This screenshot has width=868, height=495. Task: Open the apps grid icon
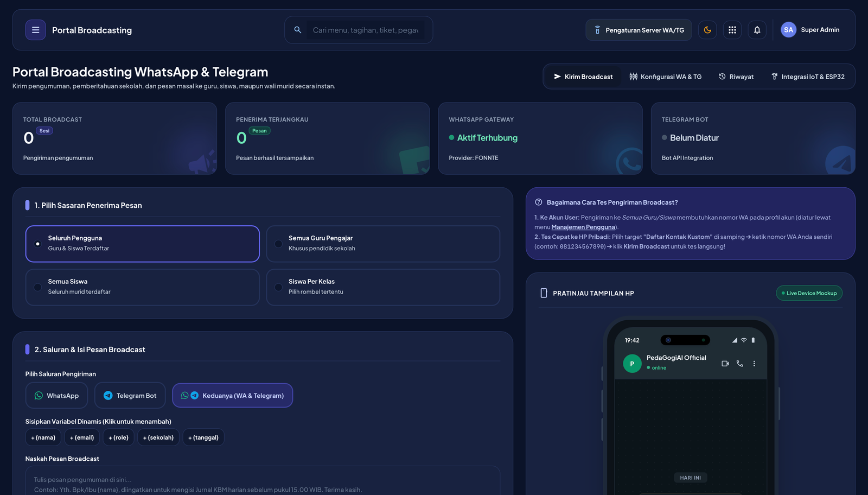(x=732, y=30)
